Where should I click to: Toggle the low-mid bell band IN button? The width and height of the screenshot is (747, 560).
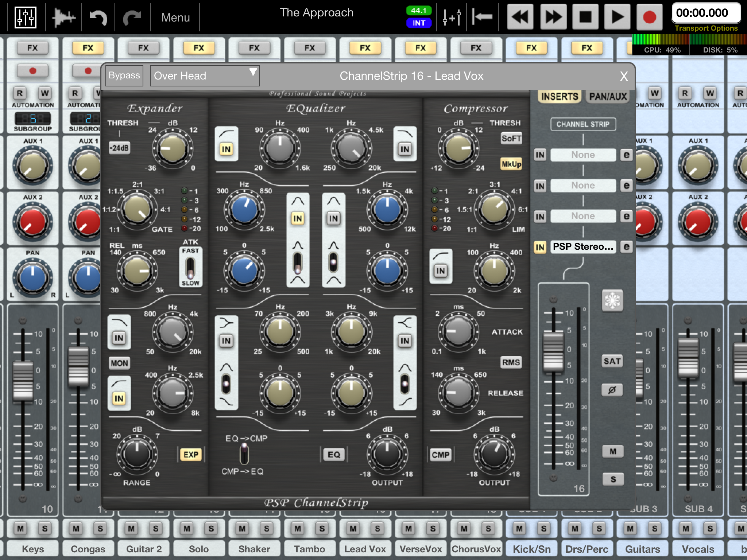pos(298,218)
